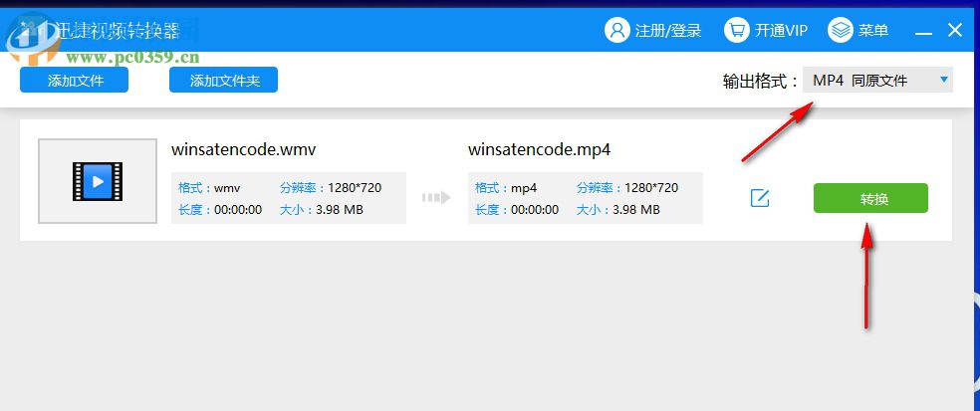The image size is (980, 411).
Task: Click the 输出格式 label
Action: (x=761, y=82)
